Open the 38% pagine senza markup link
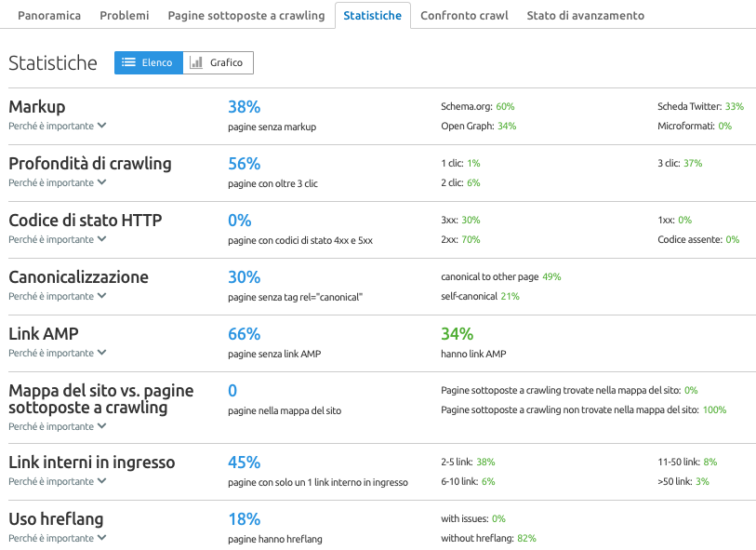 [x=244, y=103]
